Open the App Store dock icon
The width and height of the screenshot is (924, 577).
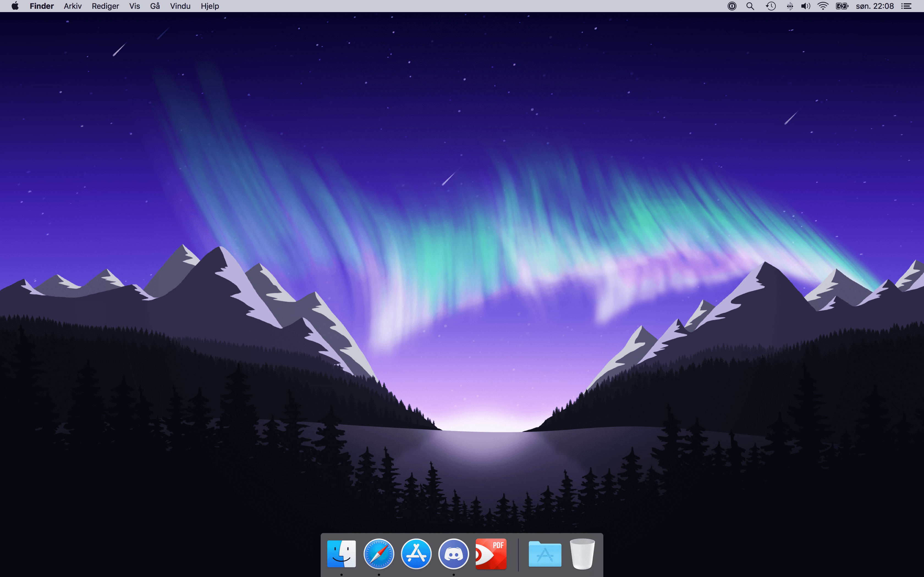416,554
